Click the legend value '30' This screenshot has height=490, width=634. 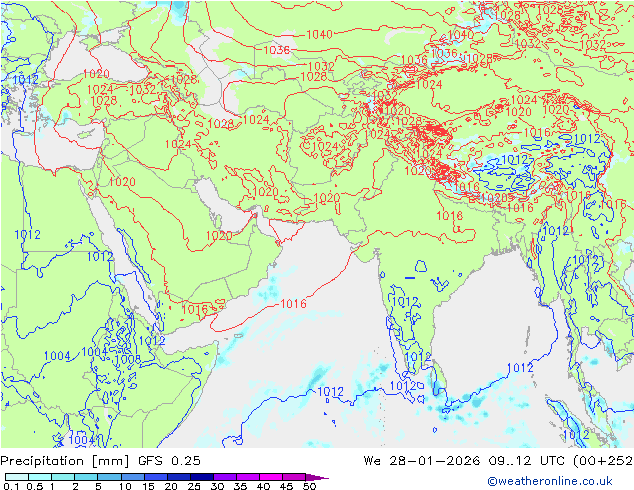tap(217, 486)
